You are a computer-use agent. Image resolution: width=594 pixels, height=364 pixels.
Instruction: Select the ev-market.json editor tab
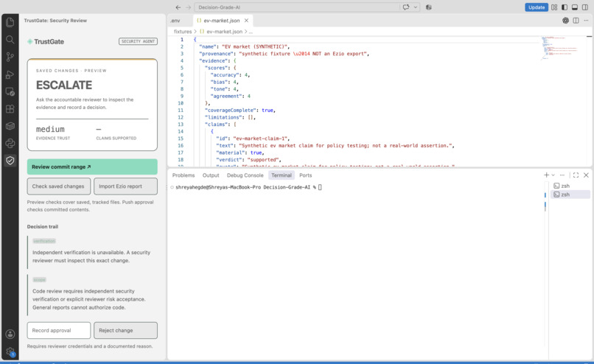[x=222, y=21]
